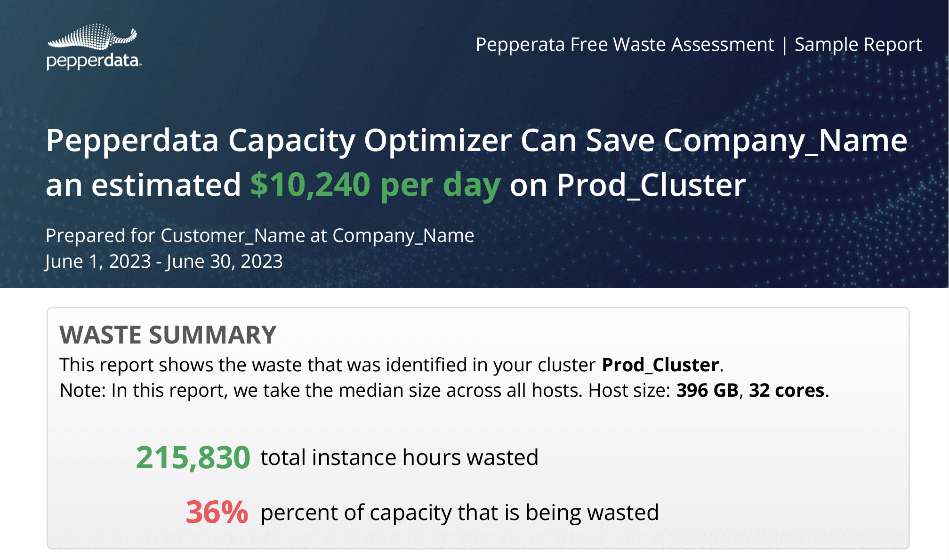
Task: Select total instance hours wasted label
Action: [x=400, y=458]
